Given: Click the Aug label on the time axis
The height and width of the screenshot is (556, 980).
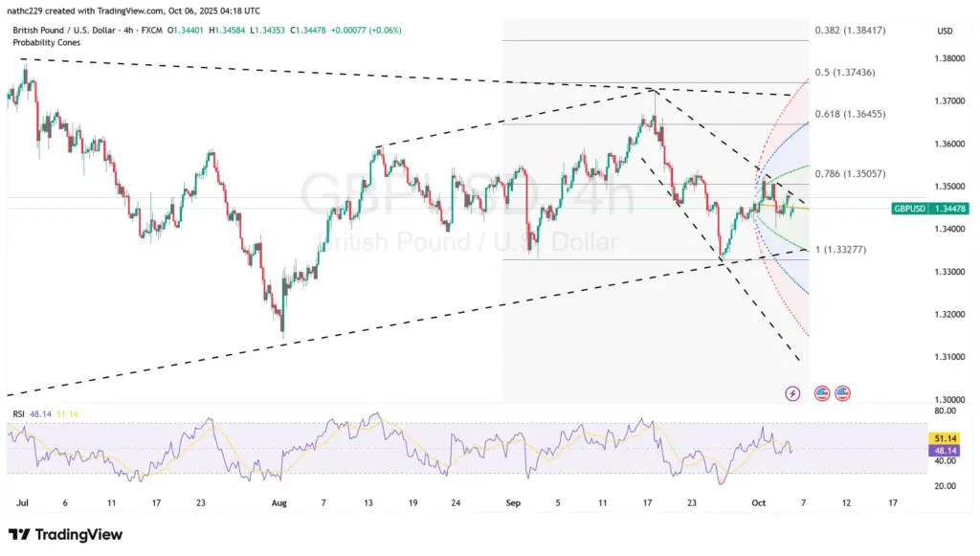Looking at the screenshot, I should point(278,501).
